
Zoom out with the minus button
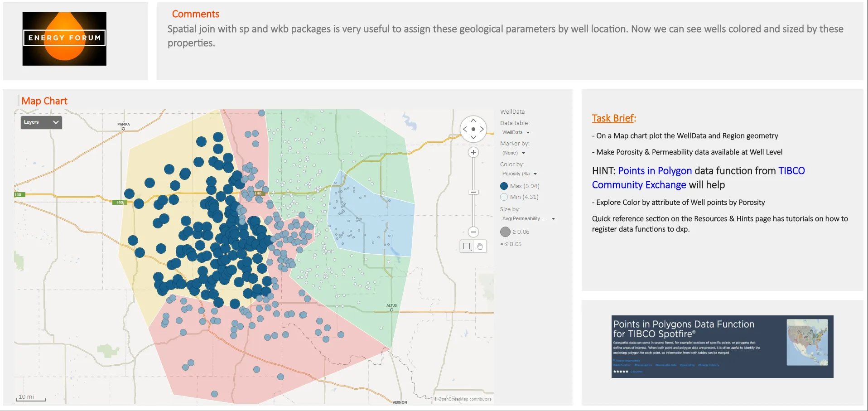(x=473, y=232)
